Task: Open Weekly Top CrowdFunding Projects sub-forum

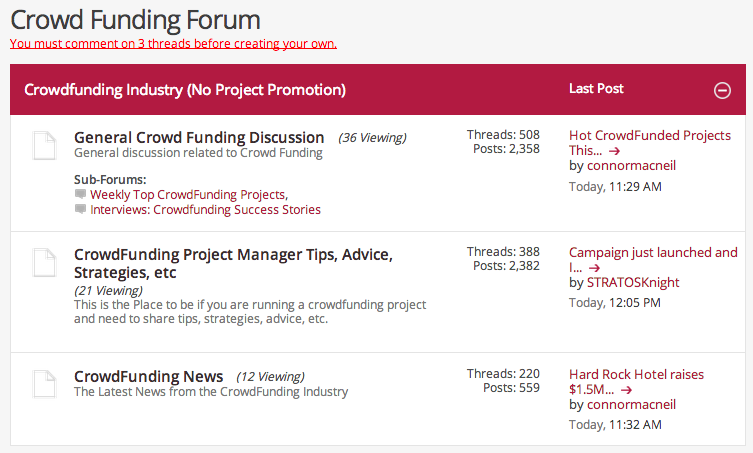Action: tap(187, 195)
